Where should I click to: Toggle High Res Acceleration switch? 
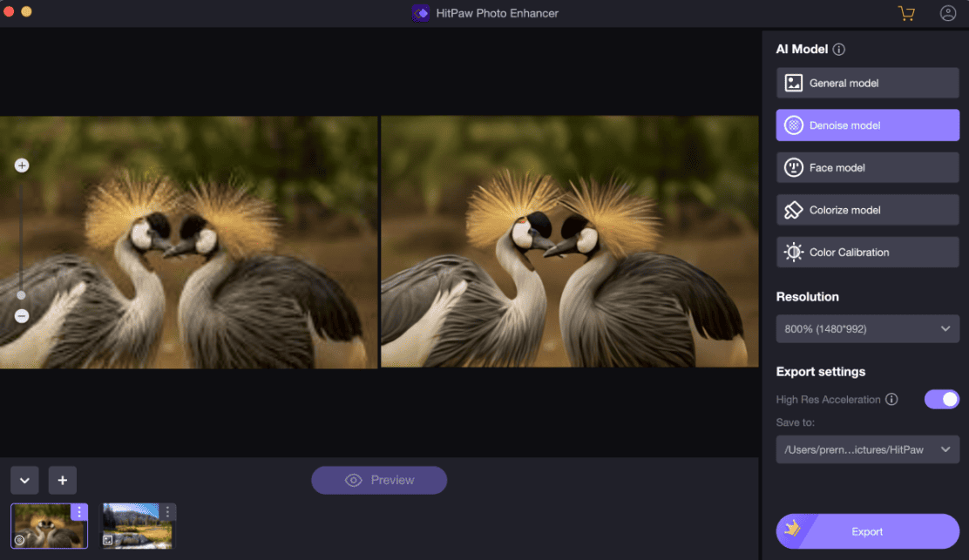tap(941, 399)
